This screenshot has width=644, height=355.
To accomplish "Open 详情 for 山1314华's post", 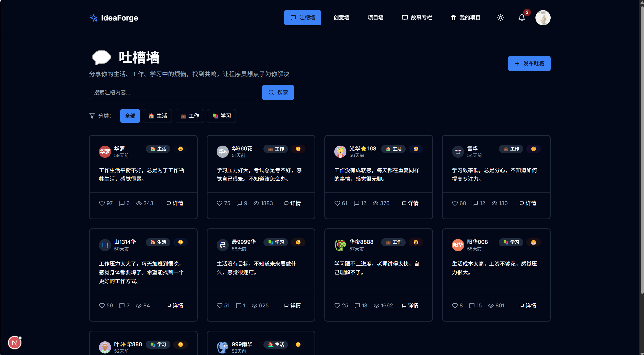I will click(x=175, y=305).
